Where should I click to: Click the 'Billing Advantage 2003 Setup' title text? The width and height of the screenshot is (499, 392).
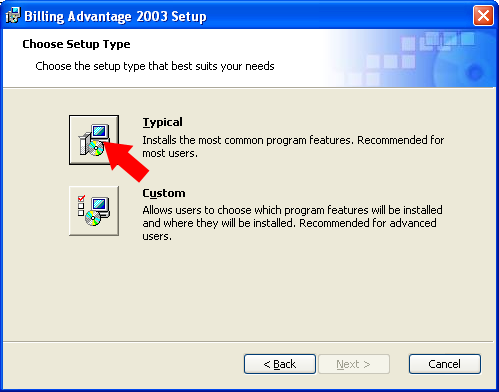pyautogui.click(x=115, y=16)
